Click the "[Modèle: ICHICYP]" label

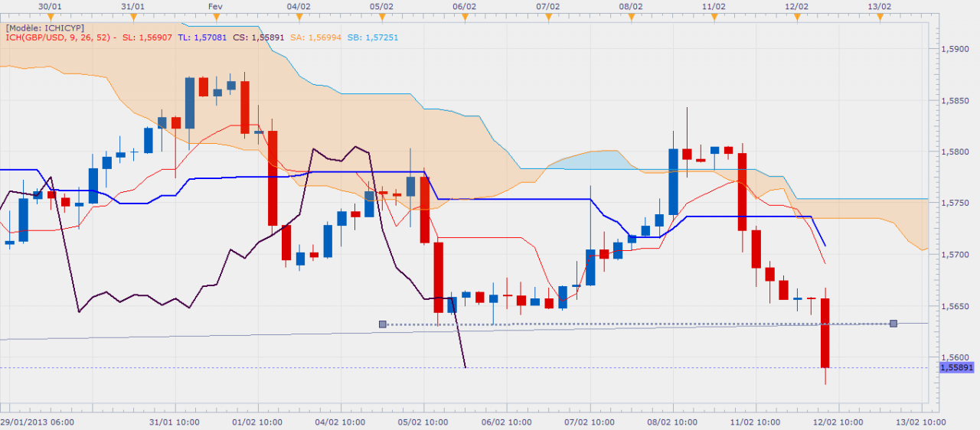tap(44, 28)
